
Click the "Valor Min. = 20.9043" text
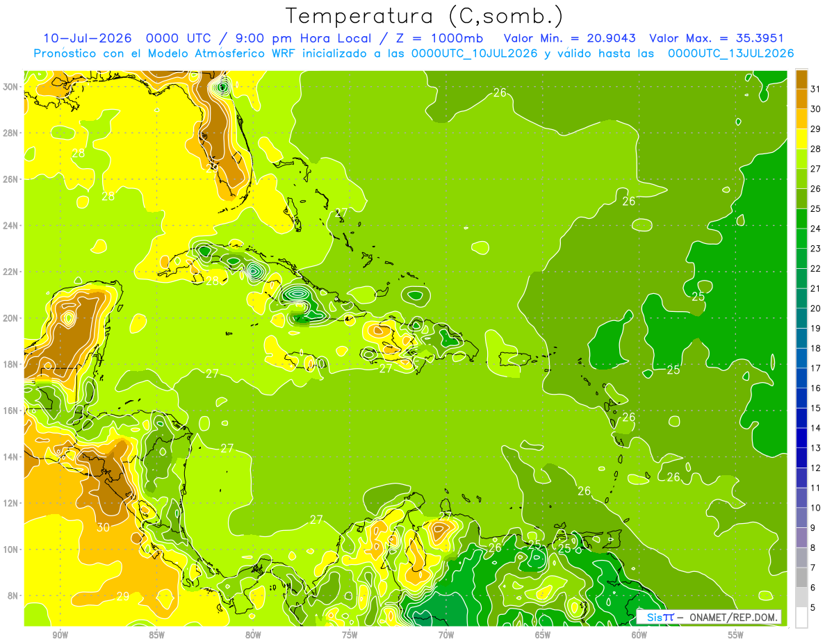(571, 38)
